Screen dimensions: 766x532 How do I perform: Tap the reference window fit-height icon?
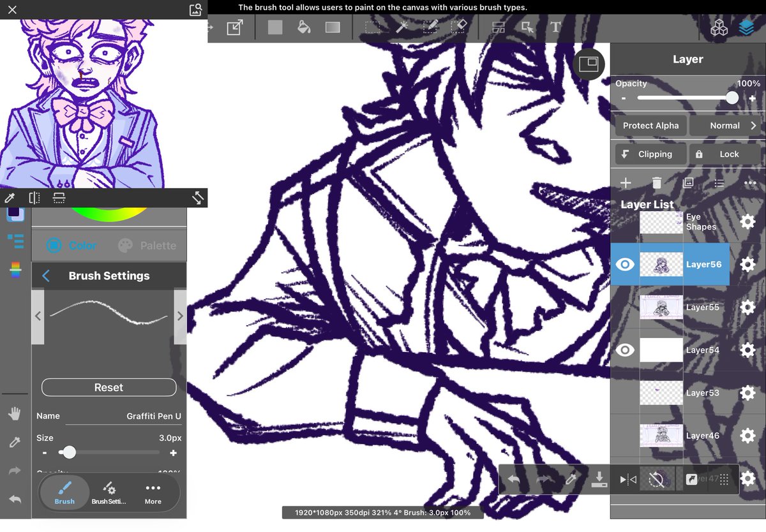tap(59, 198)
